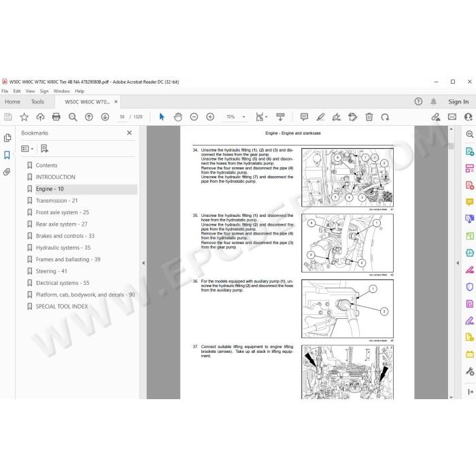This screenshot has height=476, width=476.
Task: Click the Save file icon
Action: click(8, 117)
